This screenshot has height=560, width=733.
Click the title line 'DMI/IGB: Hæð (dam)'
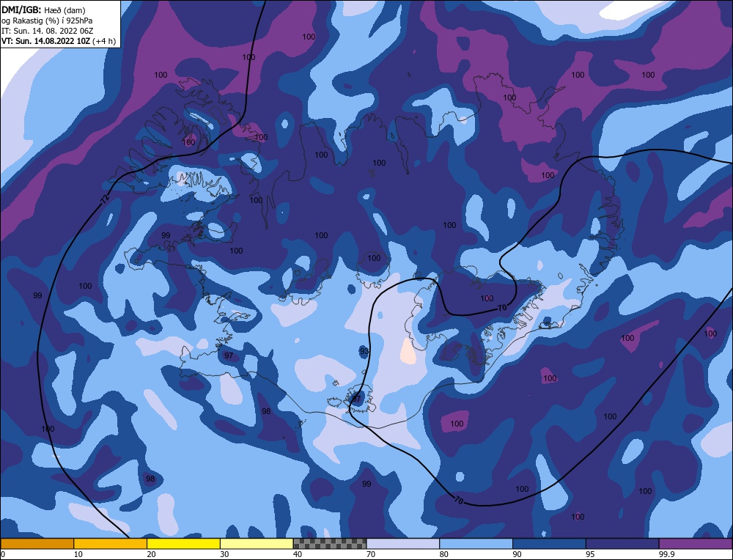(x=43, y=10)
